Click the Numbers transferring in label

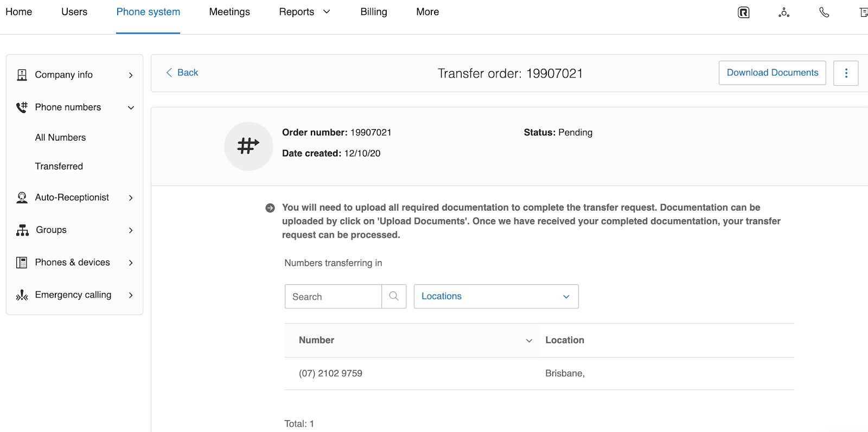(x=333, y=263)
